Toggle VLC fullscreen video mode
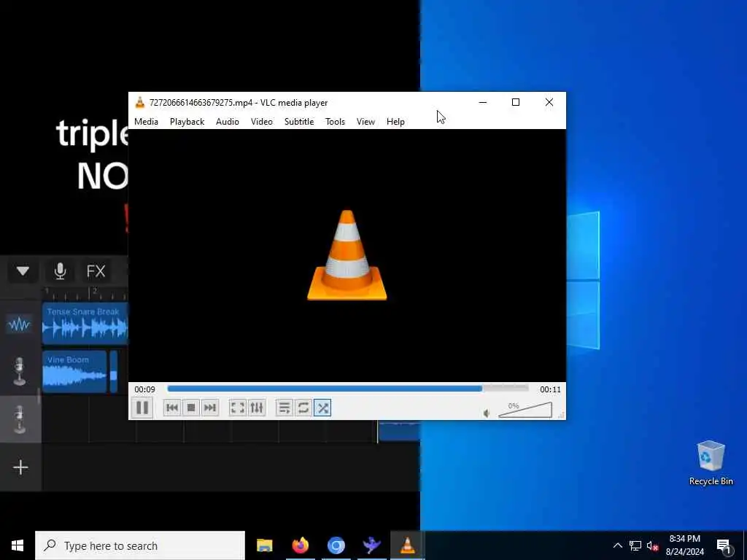 pos(237,408)
